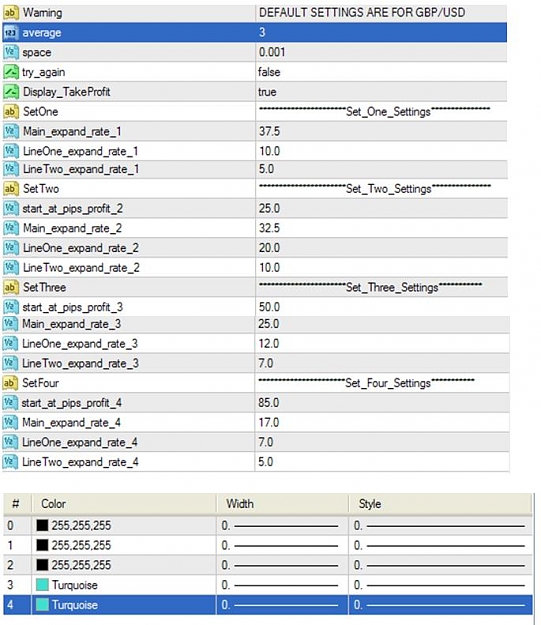Select the average value field showing 3
Viewport: 541px width, 625px height.
click(381, 32)
